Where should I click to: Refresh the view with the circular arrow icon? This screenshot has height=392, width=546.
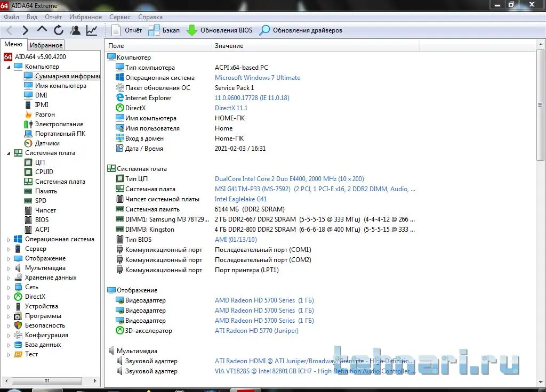59,30
